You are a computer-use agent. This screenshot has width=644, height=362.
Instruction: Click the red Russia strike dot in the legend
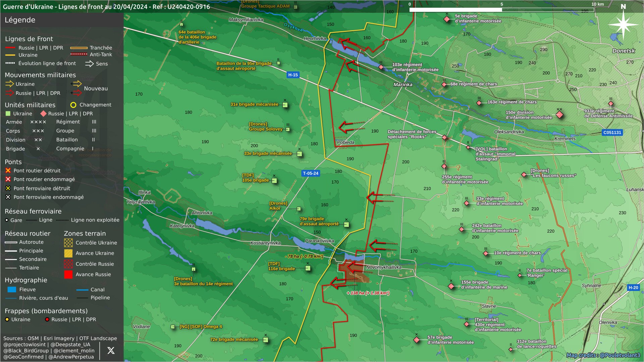(47, 319)
